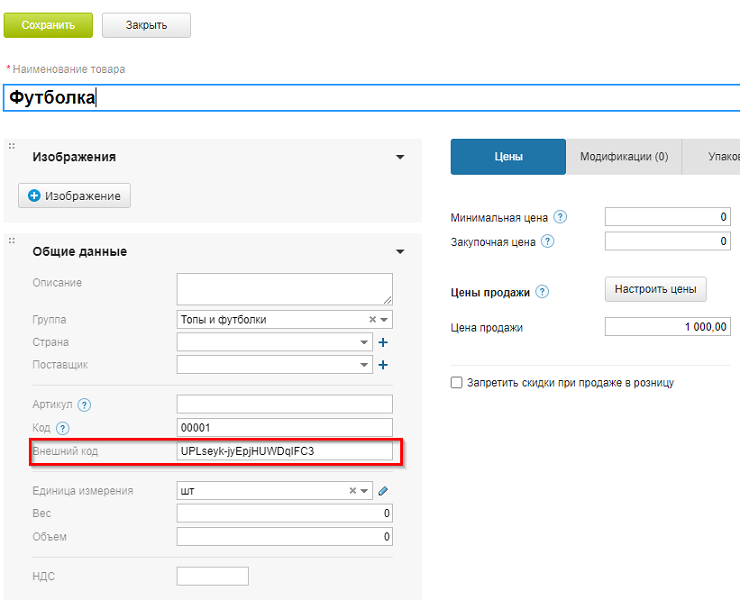Click the Настроить цены button
The width and height of the screenshot is (740, 600).
pyautogui.click(x=655, y=289)
